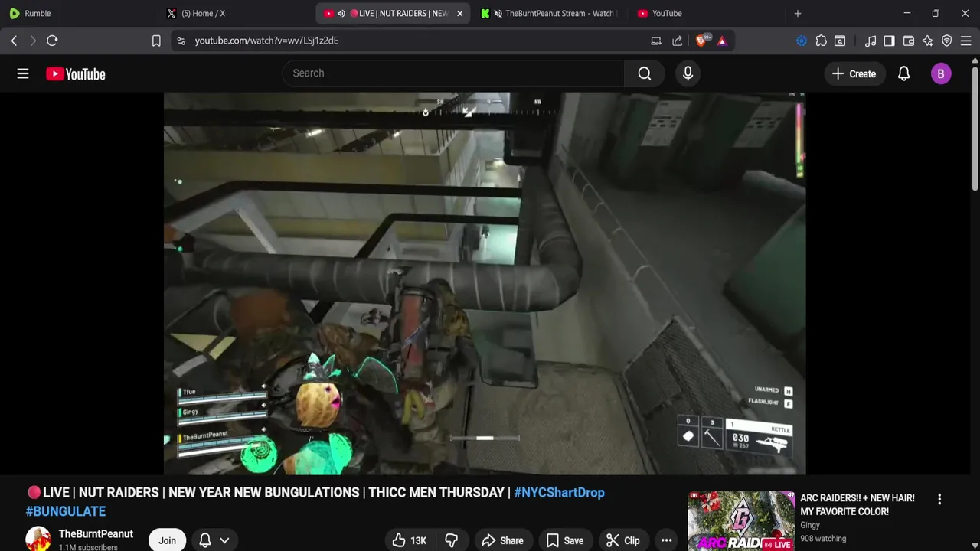Open the ARC RAIDERS recommended stream thumbnail
The height and width of the screenshot is (551, 980).
[x=741, y=521]
